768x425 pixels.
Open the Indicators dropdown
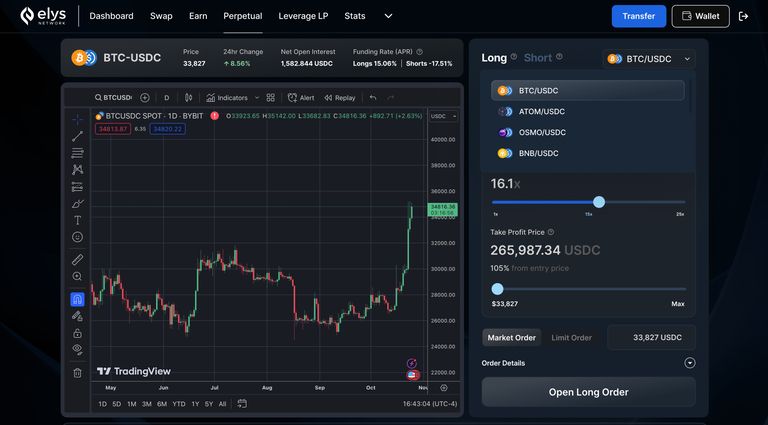(x=227, y=98)
